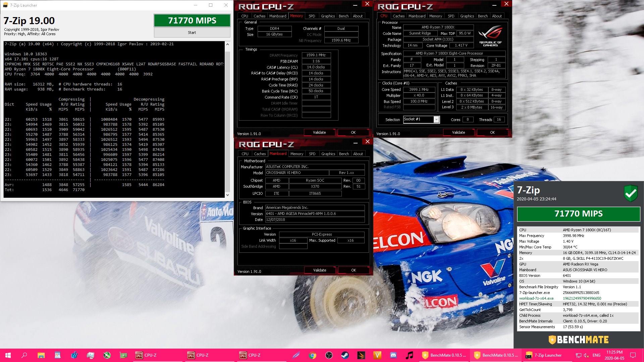Viewport: 644px width, 362px height.
Task: Click Validate in Mainboard CPU-Z window
Action: [x=320, y=270]
